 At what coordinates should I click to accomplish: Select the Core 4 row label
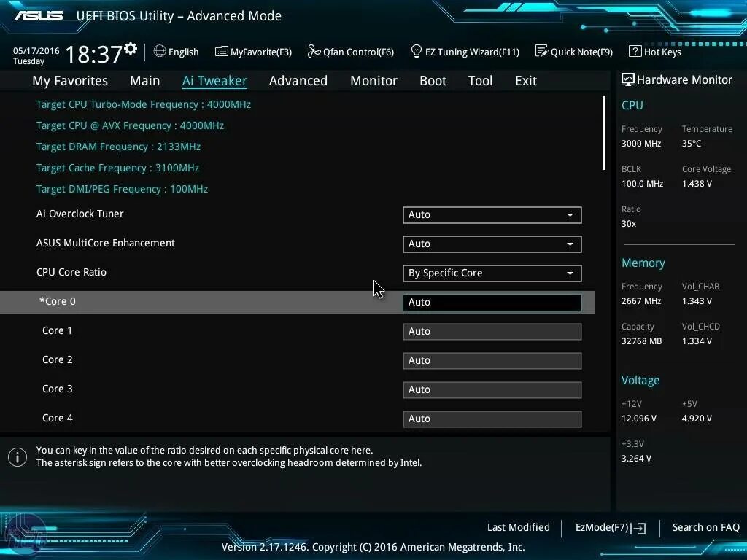coord(57,418)
